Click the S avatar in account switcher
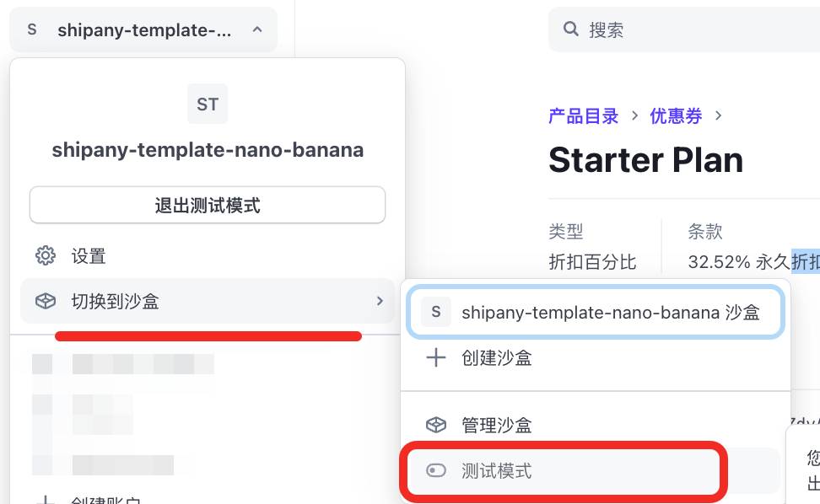Viewport: 820px width, 504px height. pyautogui.click(x=32, y=30)
